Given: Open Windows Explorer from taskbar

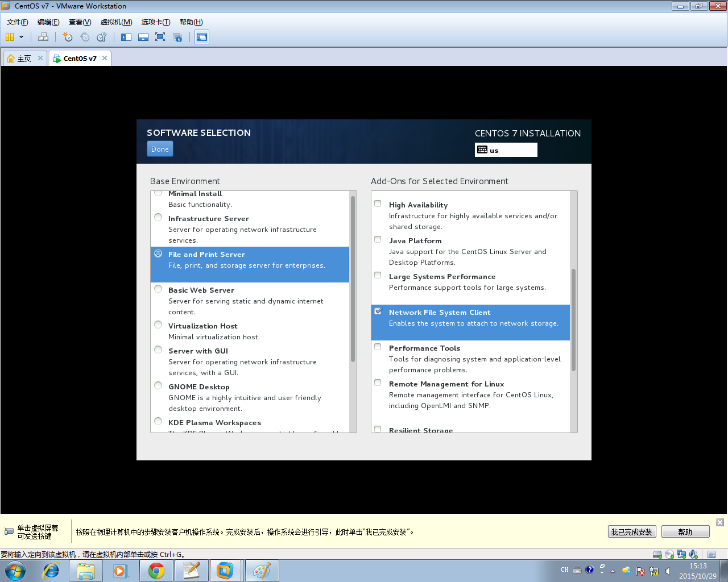Looking at the screenshot, I should pyautogui.click(x=86, y=571).
